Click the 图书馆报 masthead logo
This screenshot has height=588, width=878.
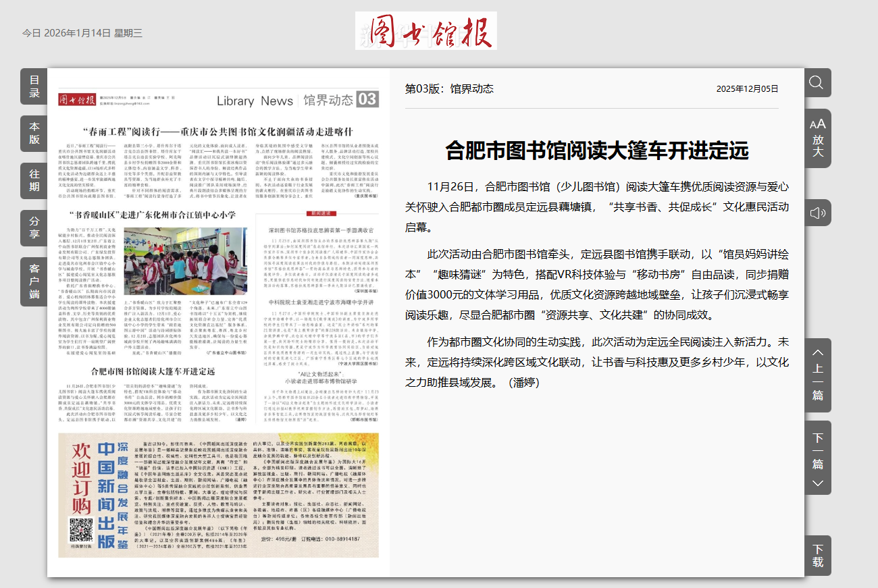click(x=425, y=30)
